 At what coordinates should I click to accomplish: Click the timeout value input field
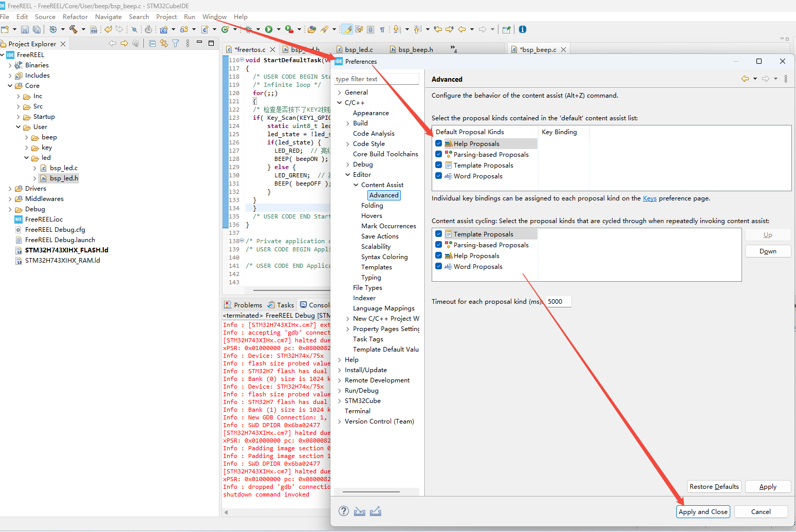click(x=558, y=302)
